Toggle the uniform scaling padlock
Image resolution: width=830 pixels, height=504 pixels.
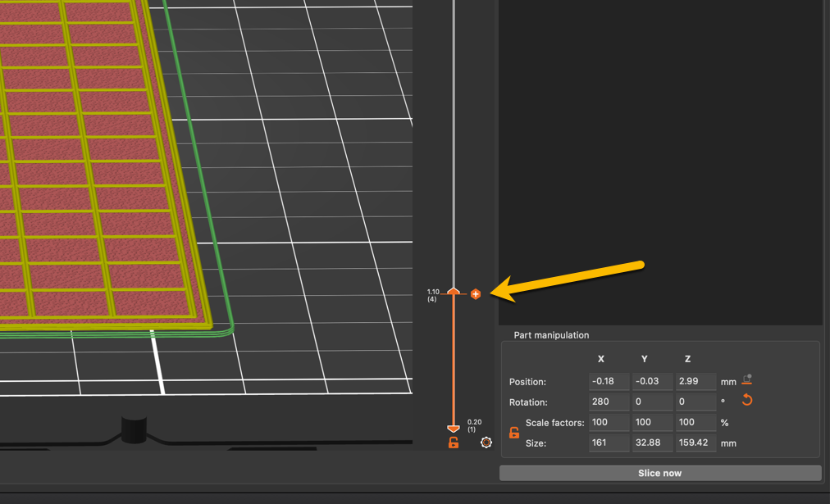[515, 432]
